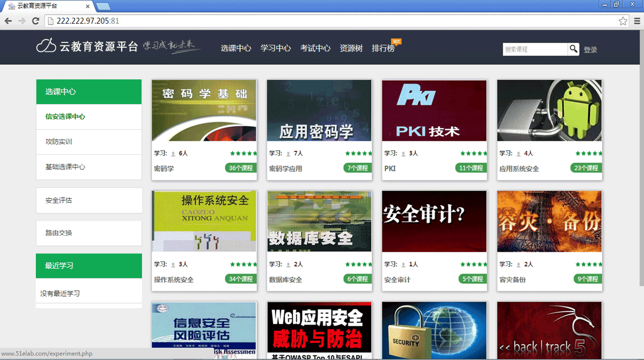Click the 登录 login link
The height and width of the screenshot is (360, 644).
[x=591, y=50]
